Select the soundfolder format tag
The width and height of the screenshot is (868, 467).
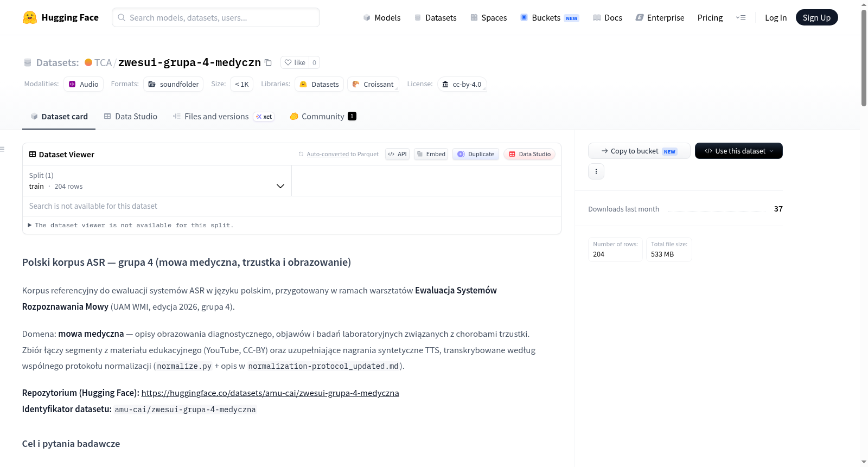pos(174,84)
